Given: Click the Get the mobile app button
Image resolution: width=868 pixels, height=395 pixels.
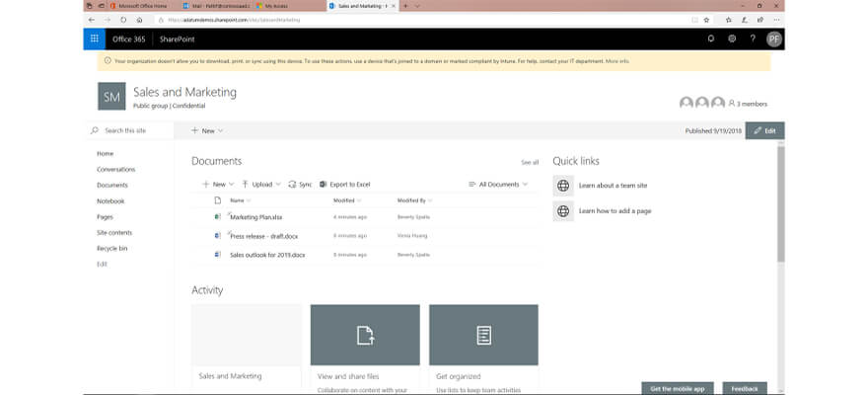Looking at the screenshot, I should (678, 388).
